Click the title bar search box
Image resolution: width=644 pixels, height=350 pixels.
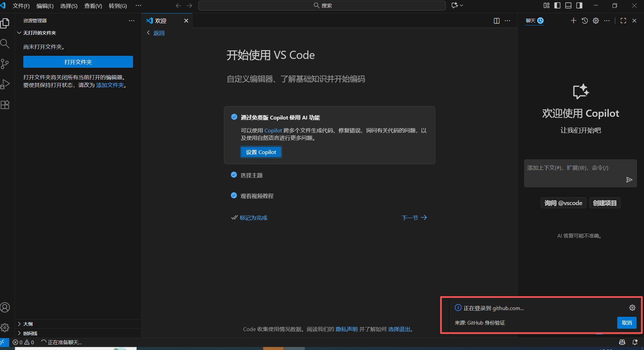click(x=322, y=5)
